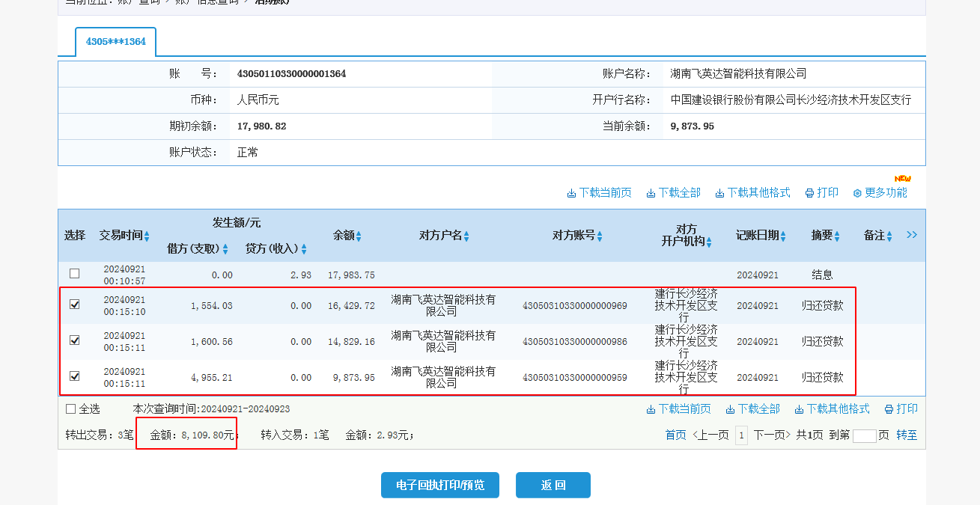980x505 pixels.
Task: Click counterparty account 43050310330000000959
Action: [x=574, y=377]
